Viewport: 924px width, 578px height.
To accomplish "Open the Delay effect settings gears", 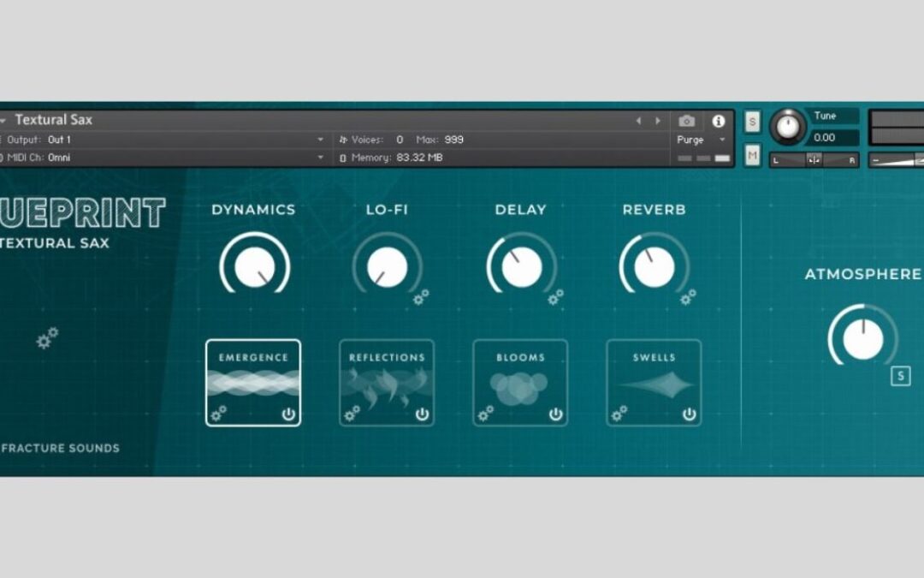I will click(x=555, y=297).
